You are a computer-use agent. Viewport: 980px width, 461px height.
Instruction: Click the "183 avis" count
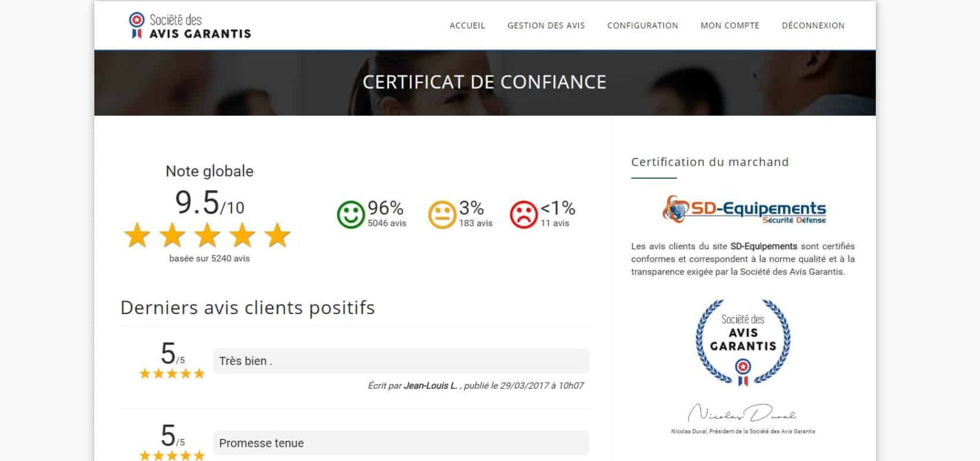pos(476,223)
